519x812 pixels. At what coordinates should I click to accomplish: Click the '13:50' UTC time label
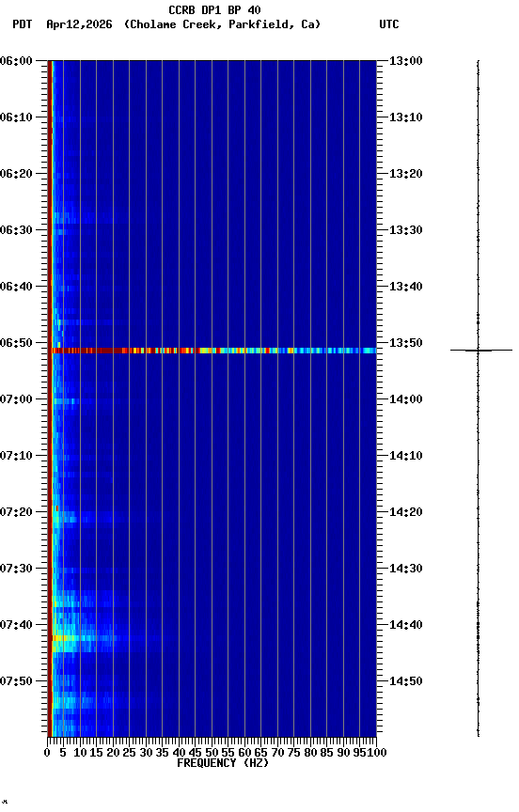pyautogui.click(x=406, y=343)
